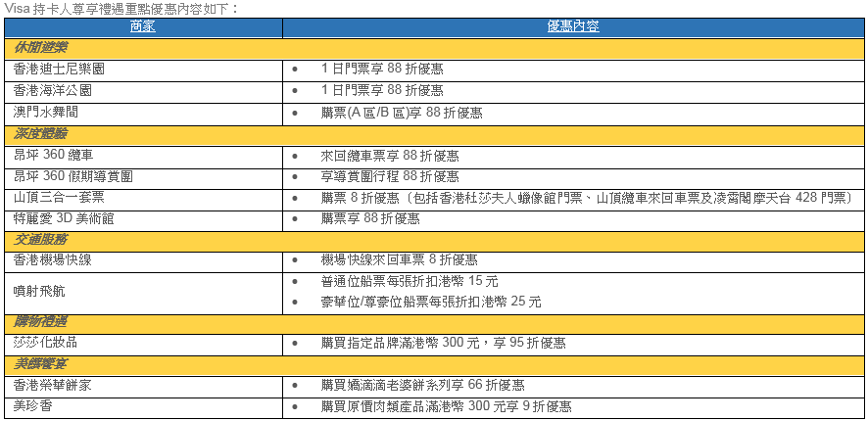The width and height of the screenshot is (868, 421).
Task: Click the 普通位船票每張折扣港幣15元 offer
Action: point(410,282)
